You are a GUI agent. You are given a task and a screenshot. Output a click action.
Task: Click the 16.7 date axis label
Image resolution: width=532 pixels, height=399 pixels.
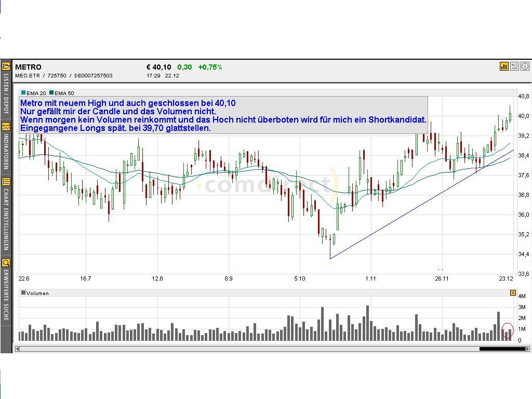(x=86, y=278)
